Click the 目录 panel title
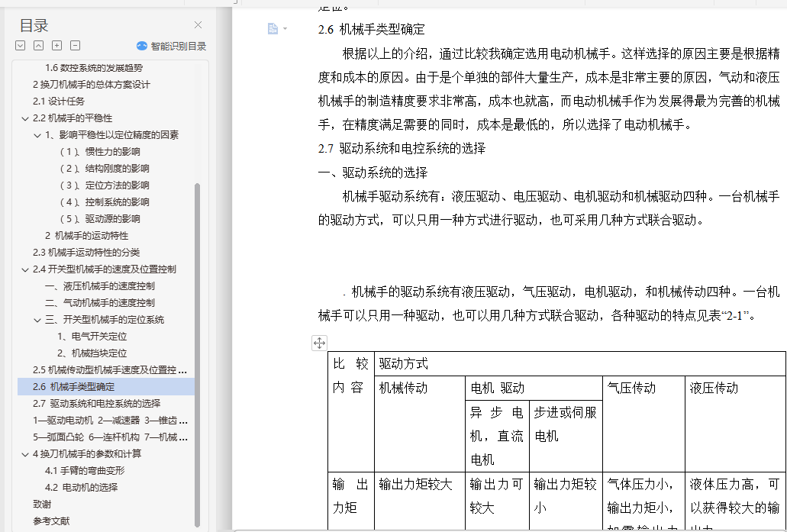Screen dimensions: 787x532 click(x=34, y=25)
